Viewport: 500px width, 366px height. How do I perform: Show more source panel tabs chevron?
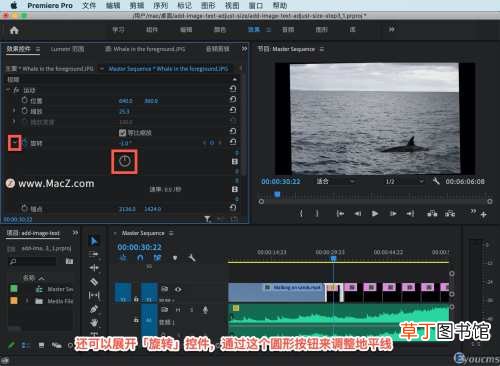coord(244,49)
